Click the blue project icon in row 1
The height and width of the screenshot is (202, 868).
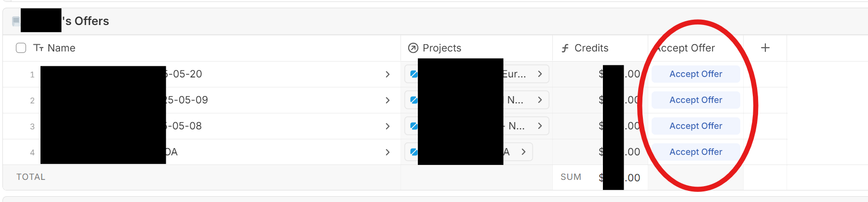point(414,74)
